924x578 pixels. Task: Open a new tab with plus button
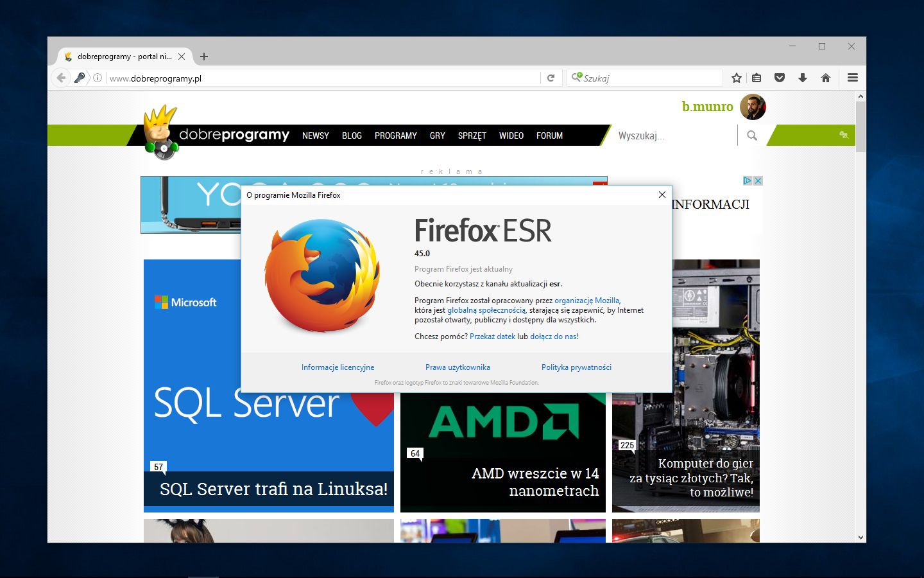pos(204,57)
